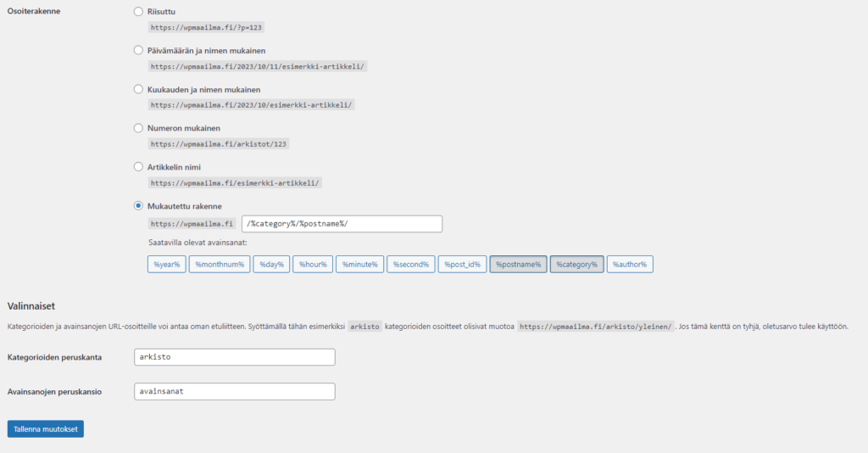Add the %author% tag
The width and height of the screenshot is (868, 453).
pos(630,264)
